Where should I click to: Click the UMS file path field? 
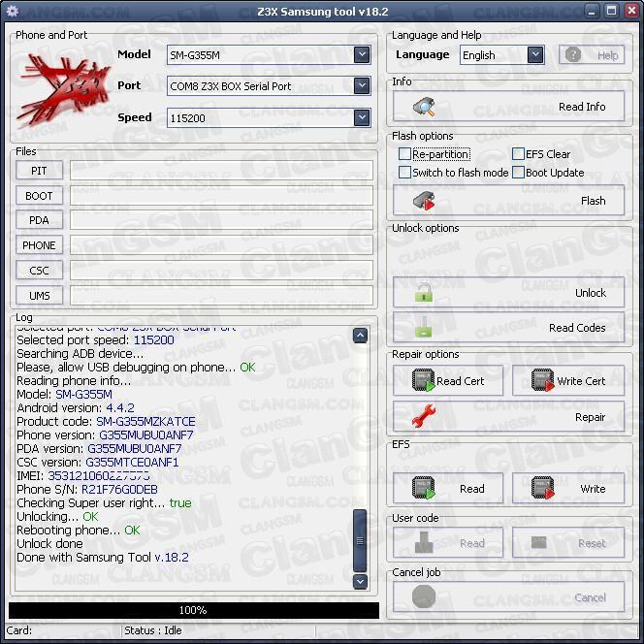tap(221, 295)
